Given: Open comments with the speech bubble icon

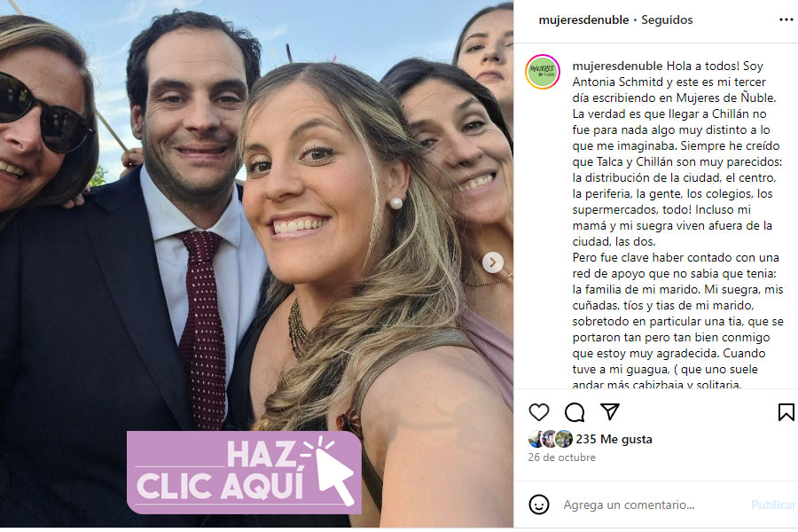Looking at the screenshot, I should coord(575,411).
